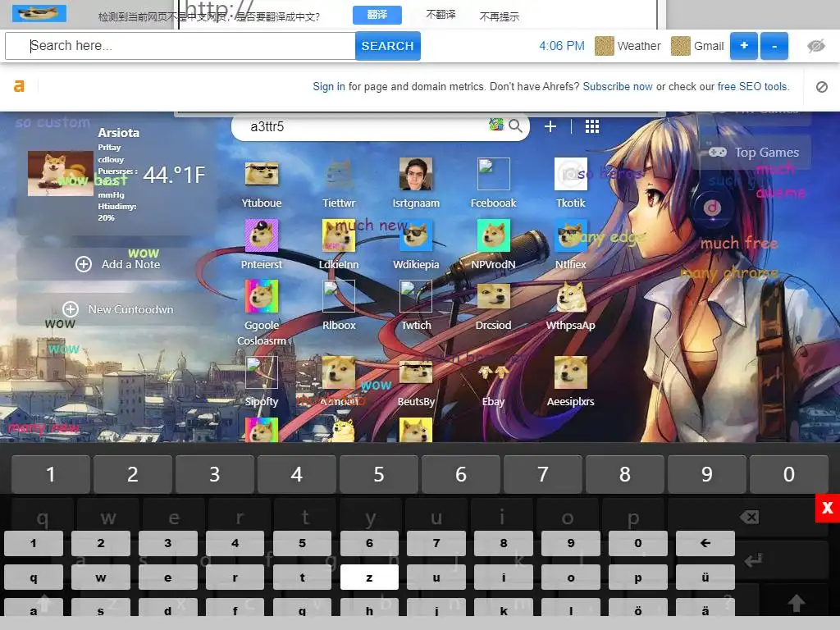
Task: Tap the large 0 key on number row
Action: 788,474
